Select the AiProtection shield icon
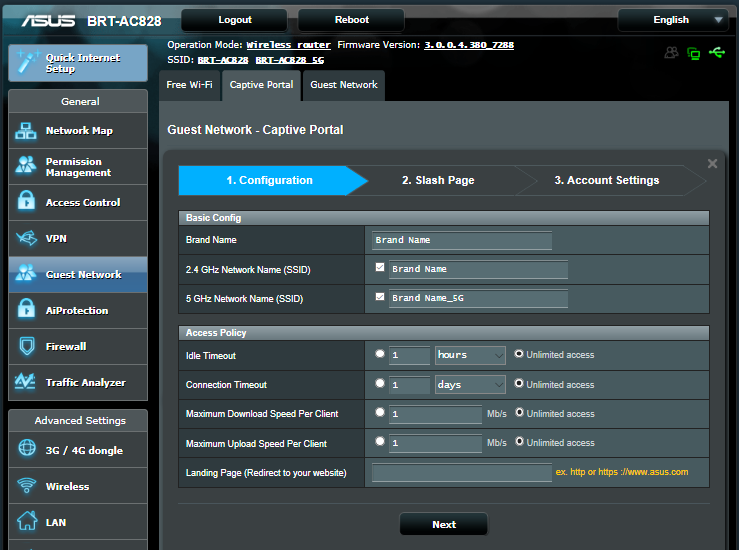 tap(27, 310)
